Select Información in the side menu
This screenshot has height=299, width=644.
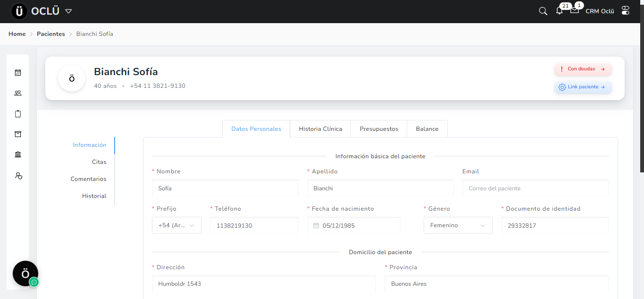[90, 145]
